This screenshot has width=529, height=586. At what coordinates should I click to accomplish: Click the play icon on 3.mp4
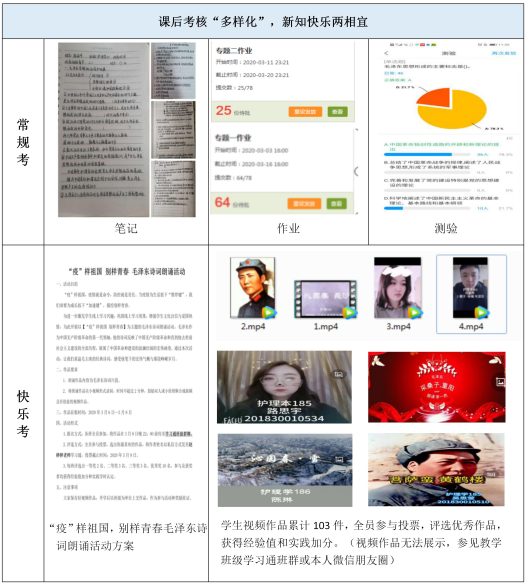point(415,312)
